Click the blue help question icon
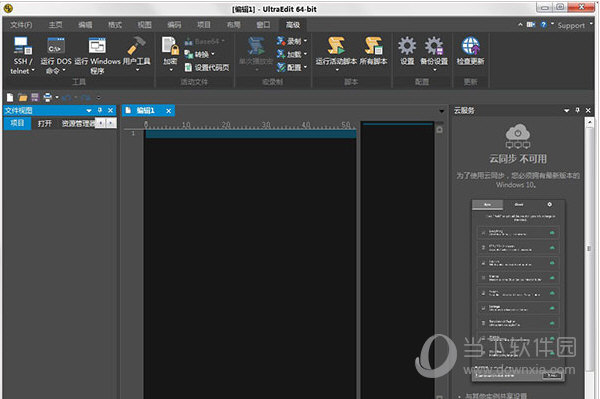This screenshot has width=600, height=399. pyautogui.click(x=543, y=24)
